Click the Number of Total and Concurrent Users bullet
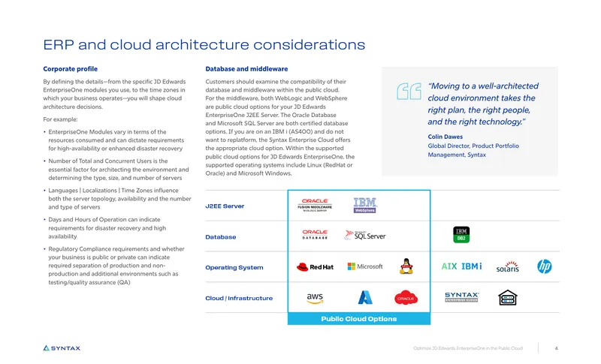This screenshot has width=601, height=364. [x=116, y=169]
